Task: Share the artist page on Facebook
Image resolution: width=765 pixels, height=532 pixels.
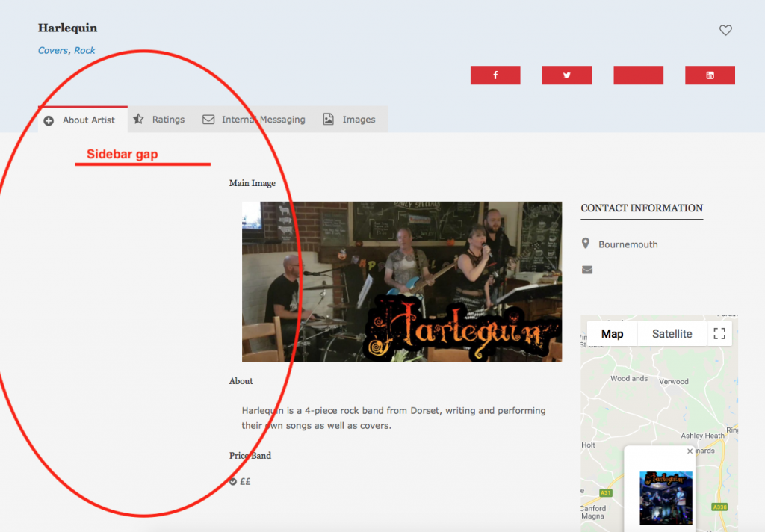Action: click(x=495, y=75)
